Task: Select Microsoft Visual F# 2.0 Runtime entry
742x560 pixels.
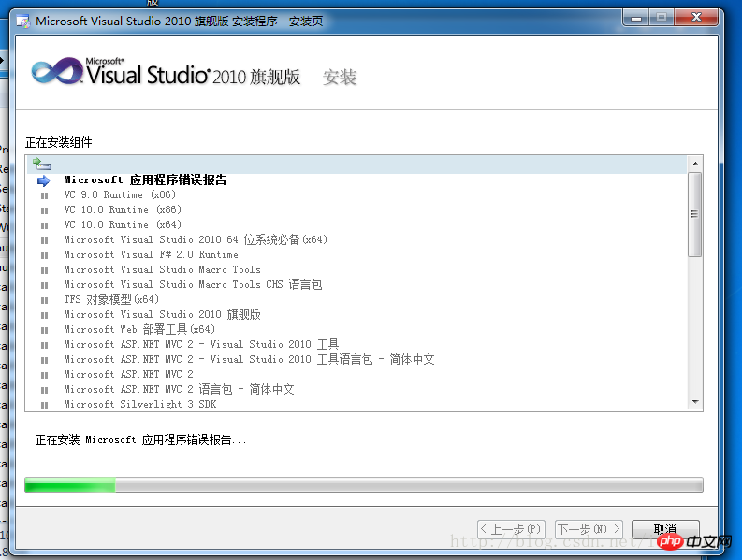Action: point(151,254)
